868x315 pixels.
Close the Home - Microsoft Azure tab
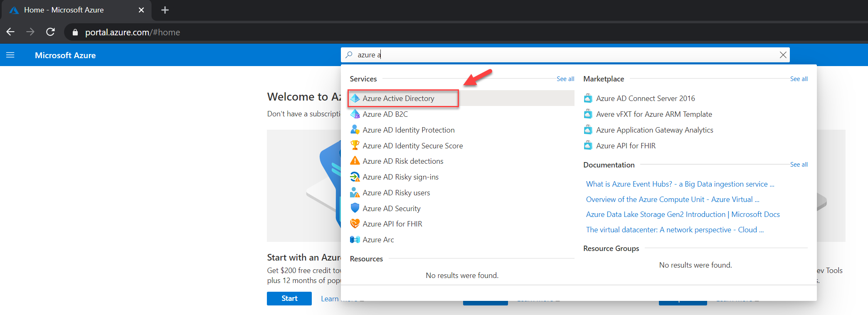pyautogui.click(x=141, y=10)
